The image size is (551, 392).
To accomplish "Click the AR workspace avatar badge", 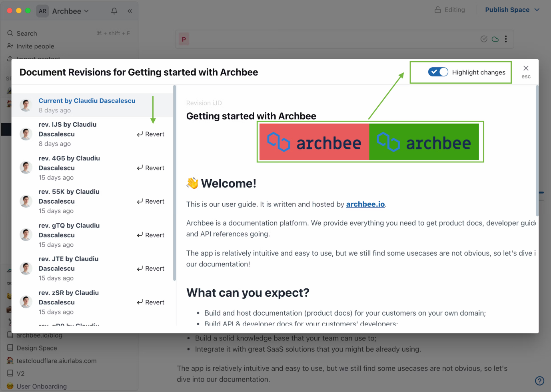I will click(x=42, y=11).
